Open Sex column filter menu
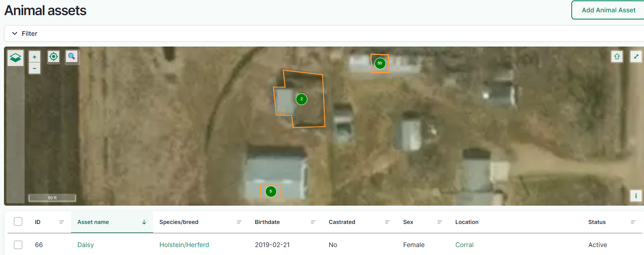The height and width of the screenshot is (255, 644). pos(440,222)
